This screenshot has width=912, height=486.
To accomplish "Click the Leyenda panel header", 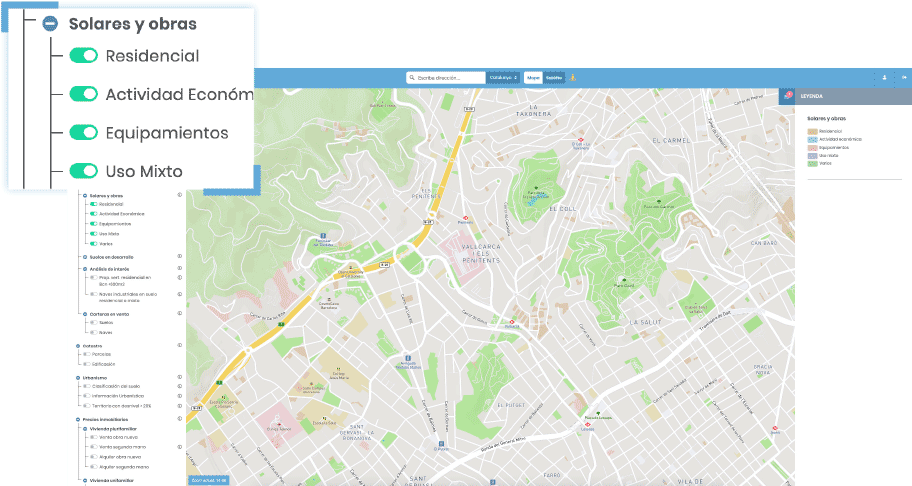I will point(845,96).
